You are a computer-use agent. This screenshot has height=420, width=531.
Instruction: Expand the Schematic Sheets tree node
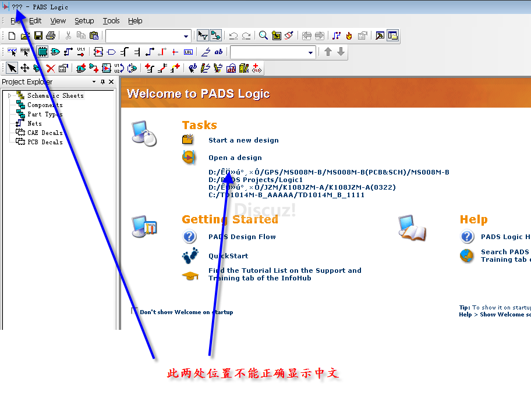[x=9, y=96]
